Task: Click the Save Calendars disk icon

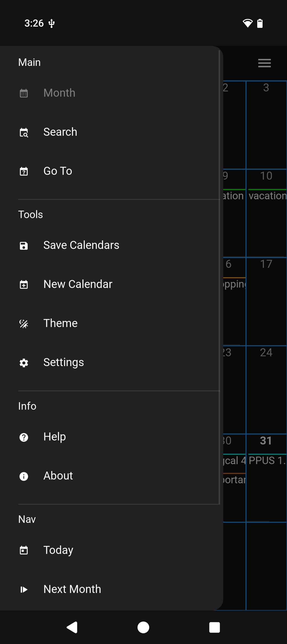Action: pyautogui.click(x=24, y=245)
